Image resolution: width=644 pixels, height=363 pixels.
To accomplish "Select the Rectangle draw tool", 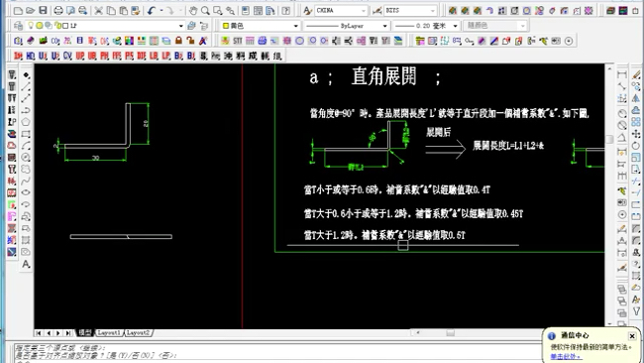I will click(26, 134).
